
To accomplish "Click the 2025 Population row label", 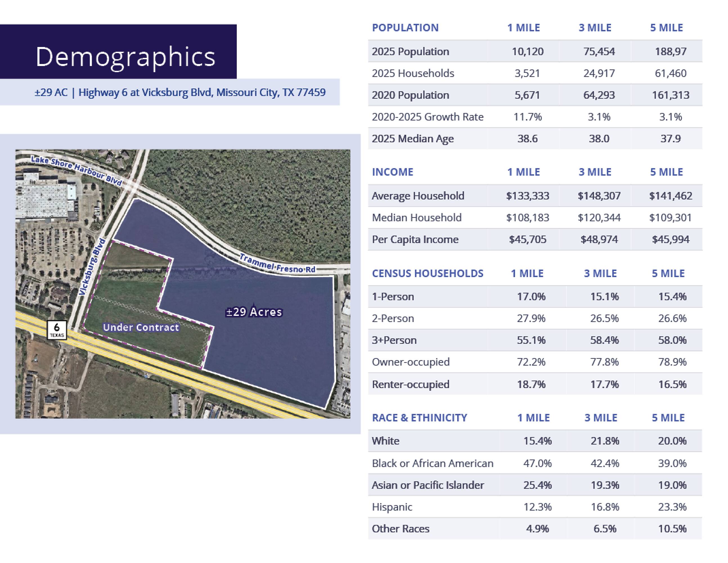I will point(410,51).
